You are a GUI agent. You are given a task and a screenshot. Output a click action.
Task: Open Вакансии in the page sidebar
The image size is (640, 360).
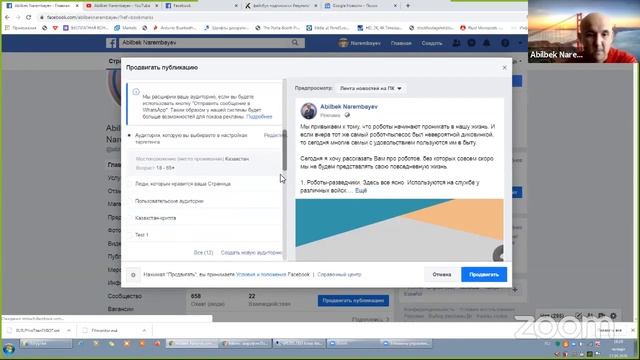click(x=120, y=309)
